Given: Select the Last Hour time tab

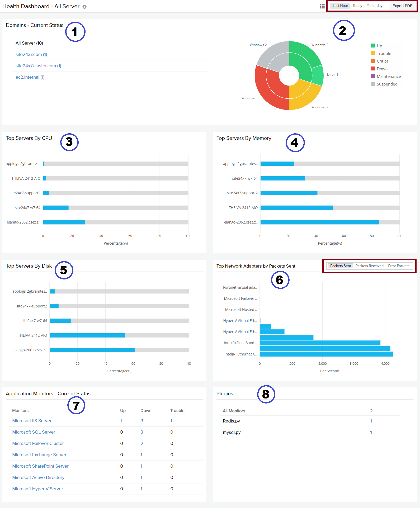Looking at the screenshot, I should click(340, 6).
